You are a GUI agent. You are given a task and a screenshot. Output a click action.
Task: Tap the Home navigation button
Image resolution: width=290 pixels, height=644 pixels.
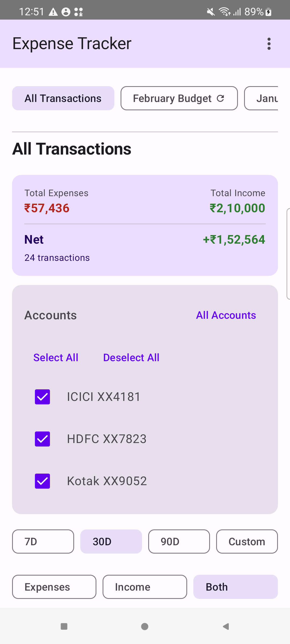(x=144, y=626)
